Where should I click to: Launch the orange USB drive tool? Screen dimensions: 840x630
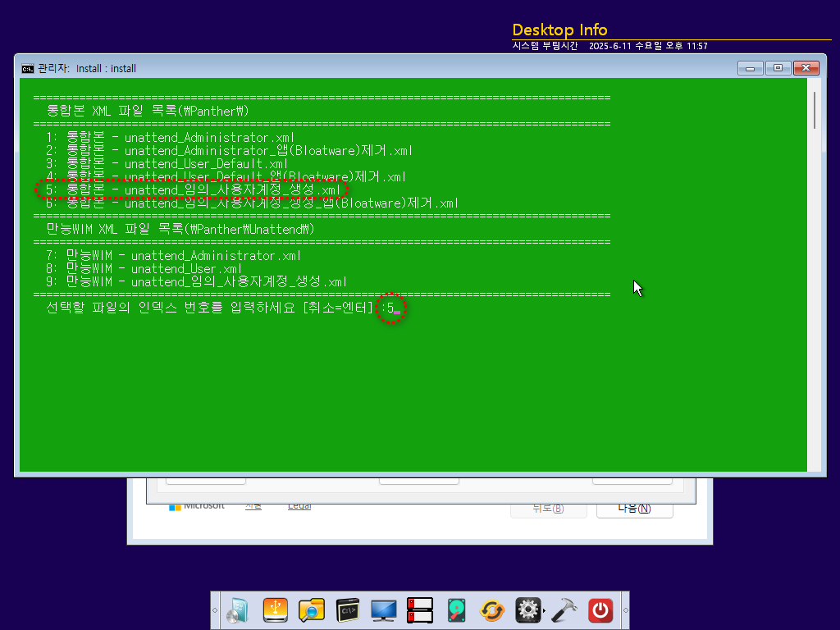coord(276,610)
